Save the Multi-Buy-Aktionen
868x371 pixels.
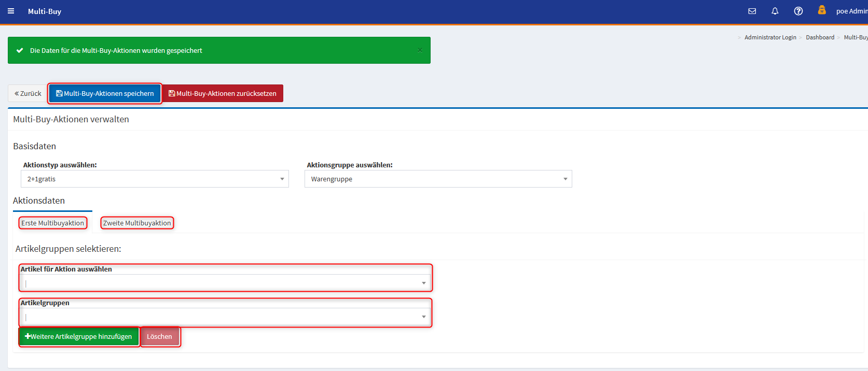105,93
